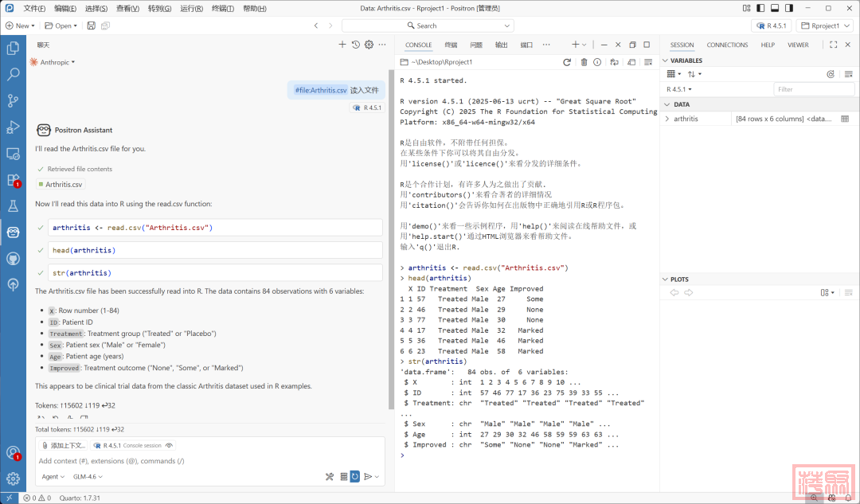Viewport: 860px width, 504px height.
Task: Start a new chat with plus icon
Action: point(342,45)
